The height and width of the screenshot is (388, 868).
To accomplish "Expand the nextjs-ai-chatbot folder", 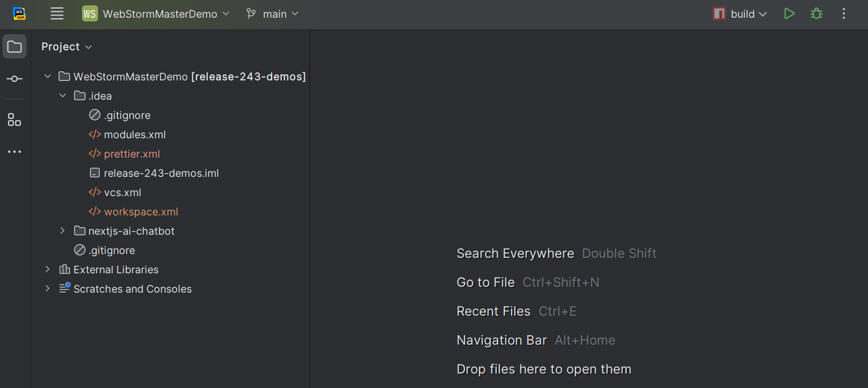I will 63,231.
